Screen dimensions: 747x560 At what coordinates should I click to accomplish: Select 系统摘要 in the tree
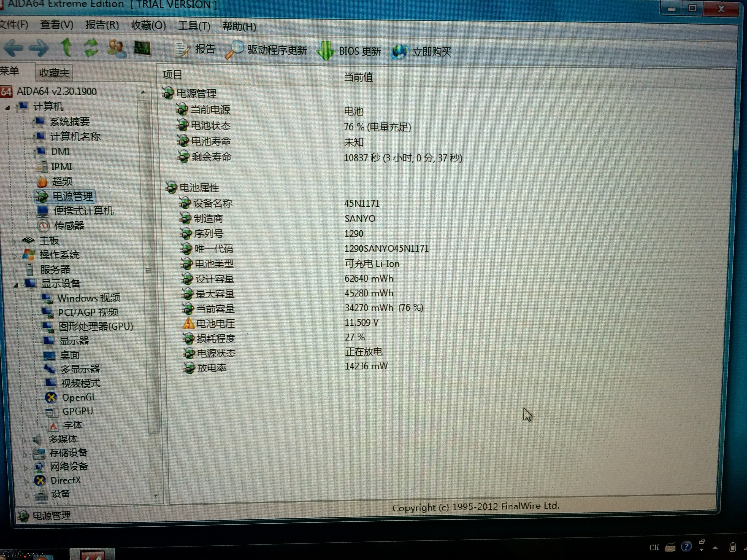(x=70, y=121)
